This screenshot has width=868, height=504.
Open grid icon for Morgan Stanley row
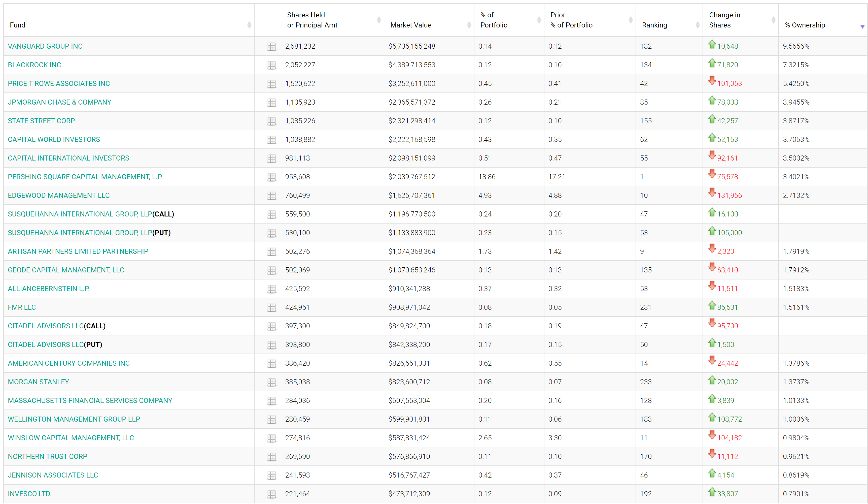(x=271, y=382)
